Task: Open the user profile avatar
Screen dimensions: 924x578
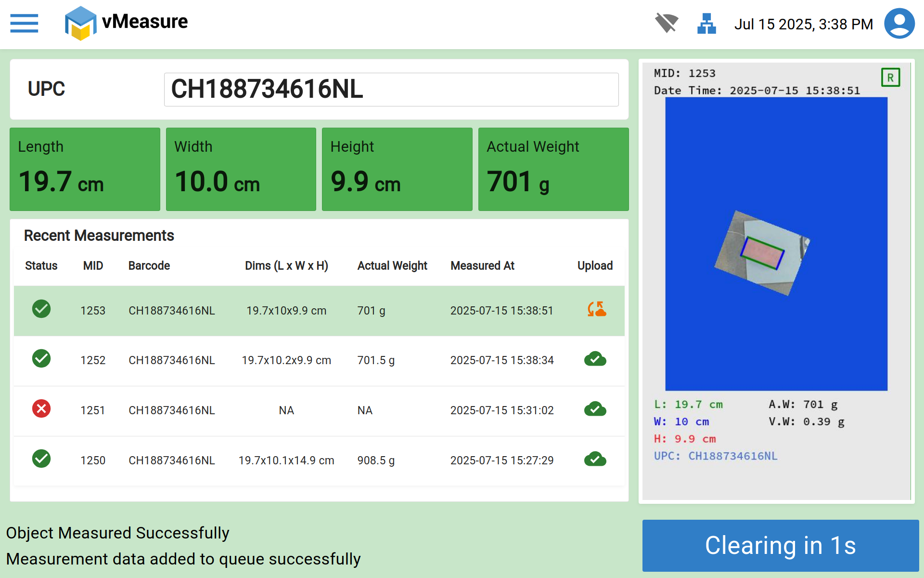Action: 899,24
